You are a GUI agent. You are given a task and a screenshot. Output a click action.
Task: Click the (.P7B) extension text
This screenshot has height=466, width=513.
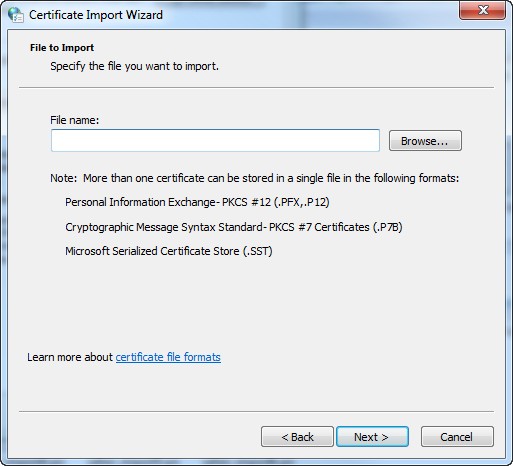pos(387,227)
